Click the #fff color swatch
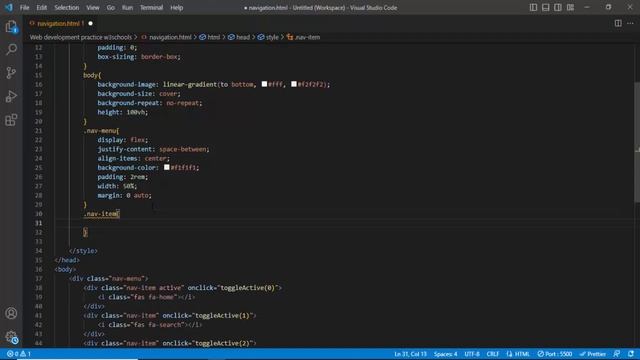 tap(264, 84)
